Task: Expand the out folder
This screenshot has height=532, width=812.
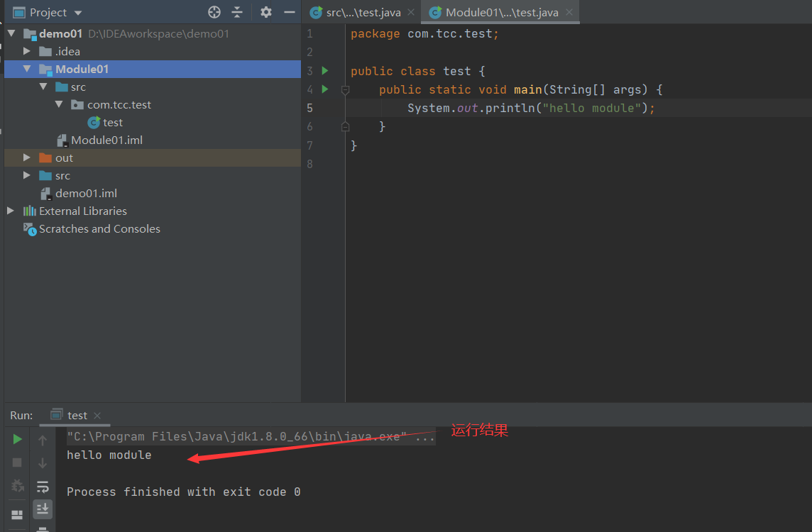Action: tap(27, 158)
